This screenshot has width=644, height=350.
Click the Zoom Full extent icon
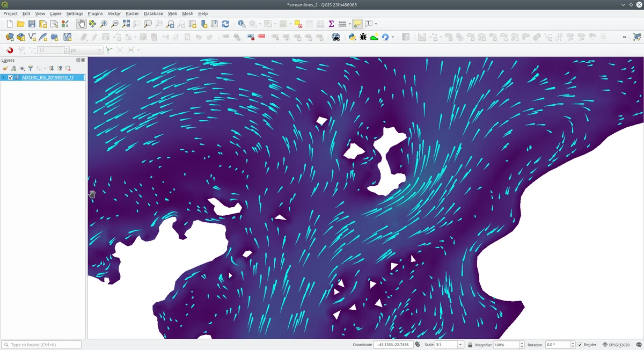126,24
